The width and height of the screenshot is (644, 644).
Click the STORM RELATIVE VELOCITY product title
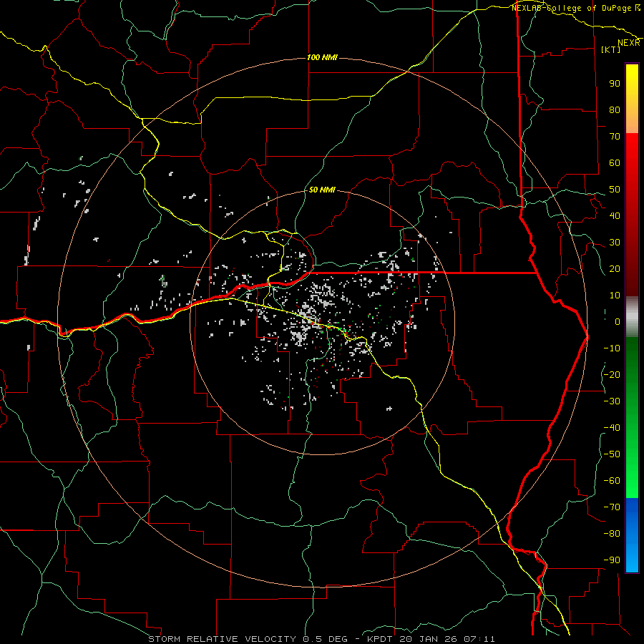(223, 639)
